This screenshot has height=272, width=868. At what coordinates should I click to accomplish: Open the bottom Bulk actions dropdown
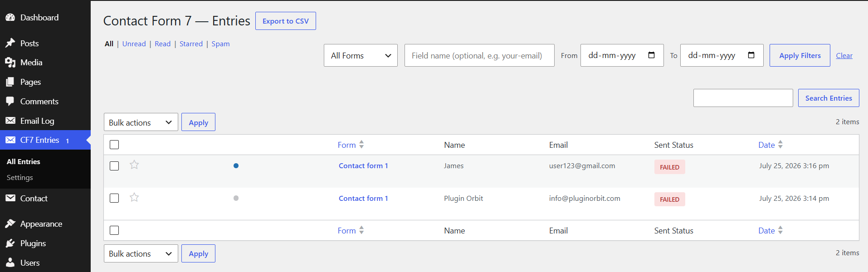141,253
